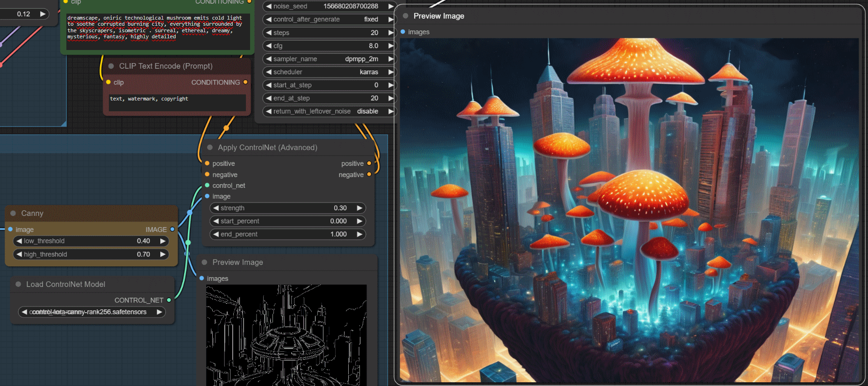Image resolution: width=868 pixels, height=386 pixels.
Task: Collapse the Canny node via its dot
Action: click(x=13, y=213)
